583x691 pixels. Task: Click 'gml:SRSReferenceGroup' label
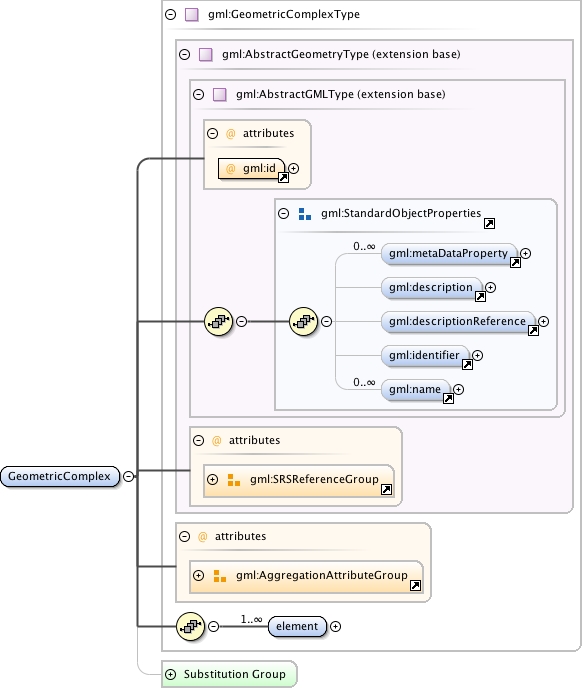click(x=314, y=479)
